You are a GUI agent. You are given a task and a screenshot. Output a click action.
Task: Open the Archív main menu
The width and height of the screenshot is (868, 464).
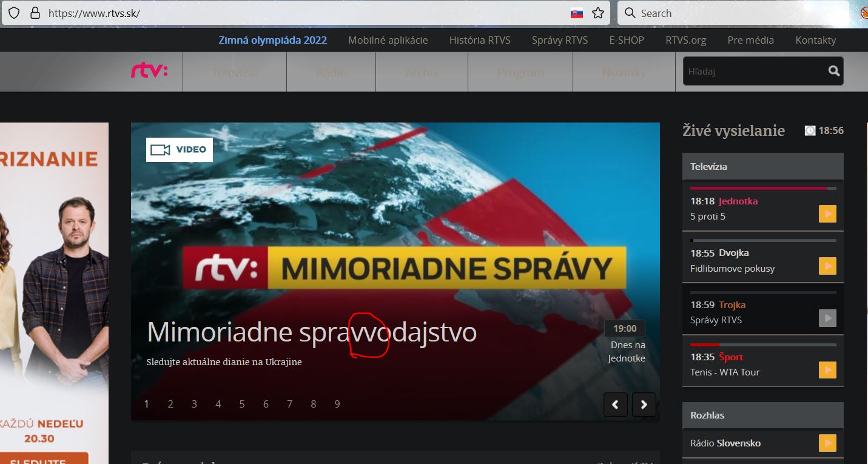click(422, 72)
